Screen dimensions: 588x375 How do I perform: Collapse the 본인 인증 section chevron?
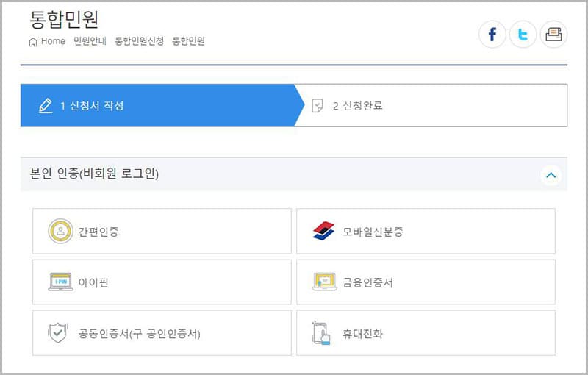(x=551, y=175)
